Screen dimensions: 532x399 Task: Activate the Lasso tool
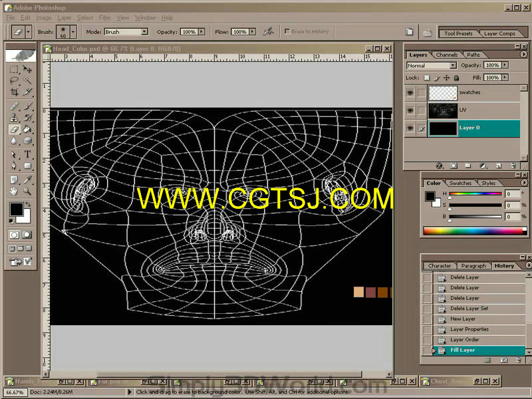(x=14, y=80)
